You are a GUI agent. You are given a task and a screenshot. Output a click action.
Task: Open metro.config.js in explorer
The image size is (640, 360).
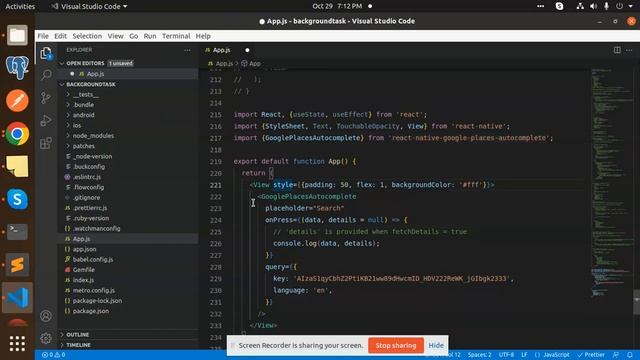click(93, 290)
